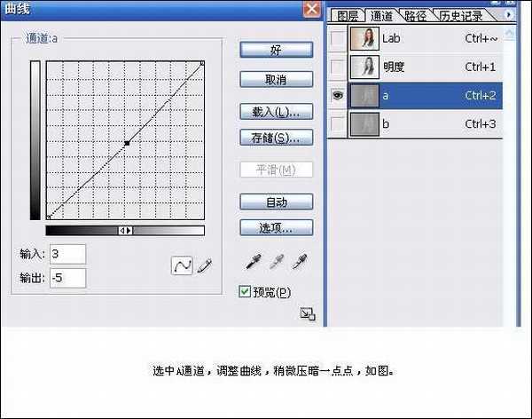Click the 输入 input value field
532x419 pixels.
(68, 255)
